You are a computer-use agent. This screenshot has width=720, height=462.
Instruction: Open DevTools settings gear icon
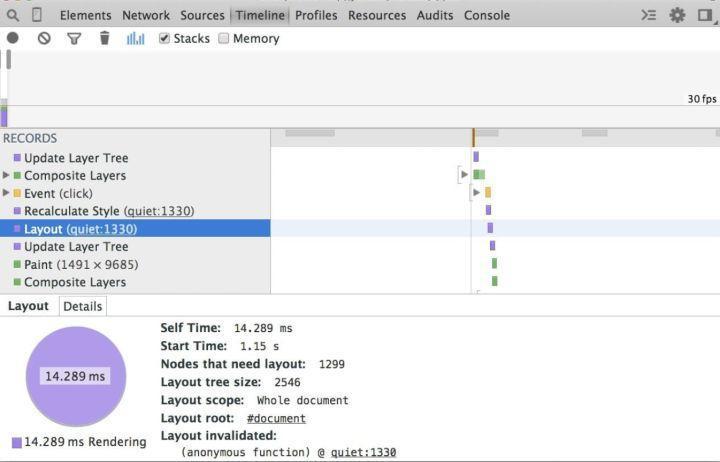(677, 15)
